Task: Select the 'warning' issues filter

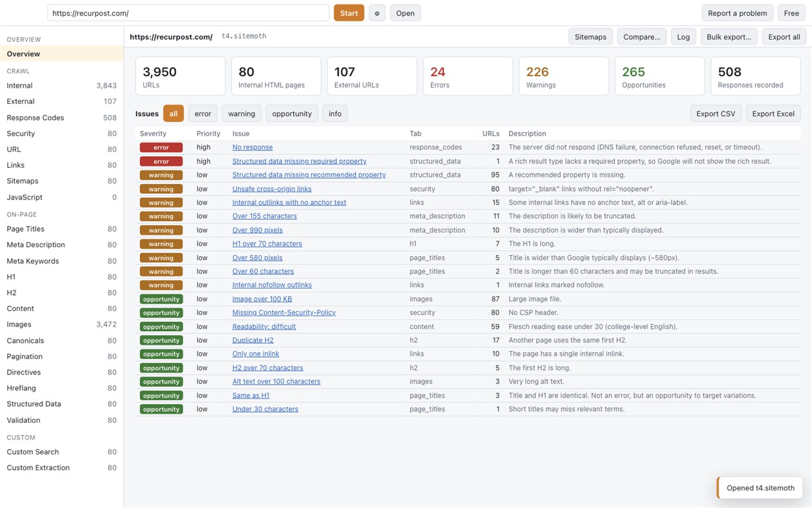Action: pyautogui.click(x=241, y=114)
